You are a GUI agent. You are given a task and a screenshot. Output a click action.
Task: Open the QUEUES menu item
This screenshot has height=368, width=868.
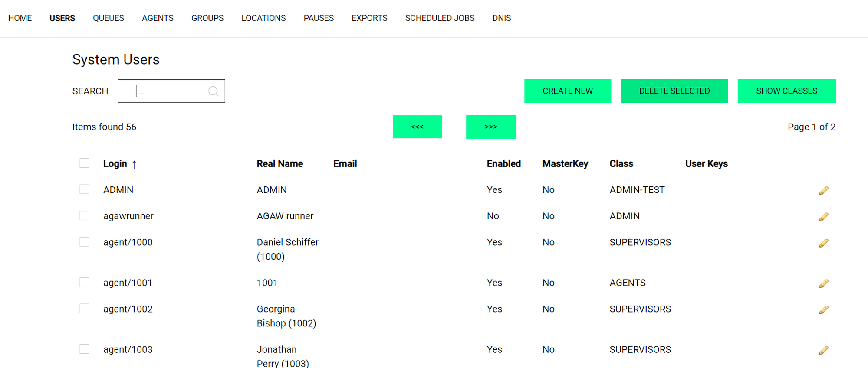(x=108, y=18)
